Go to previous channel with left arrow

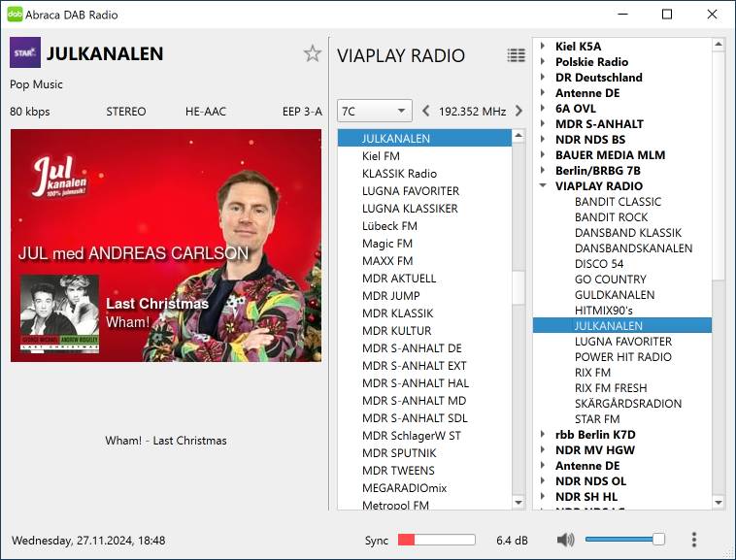pos(425,111)
